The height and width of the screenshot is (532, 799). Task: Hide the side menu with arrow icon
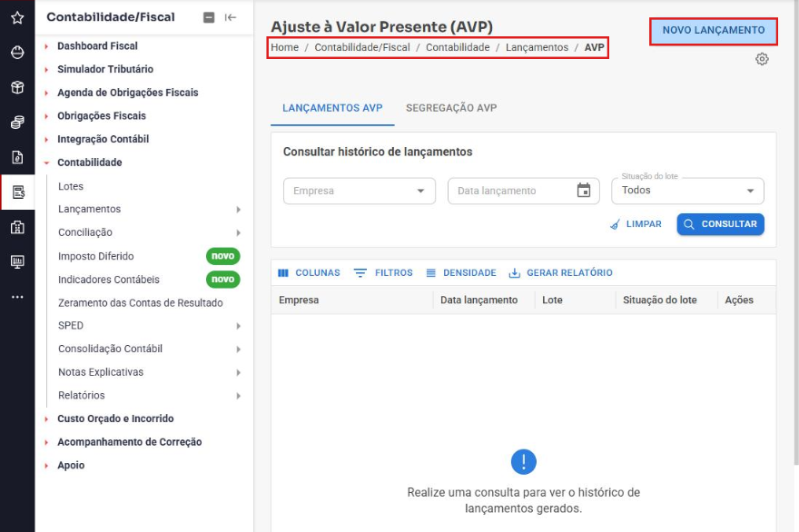click(x=231, y=17)
